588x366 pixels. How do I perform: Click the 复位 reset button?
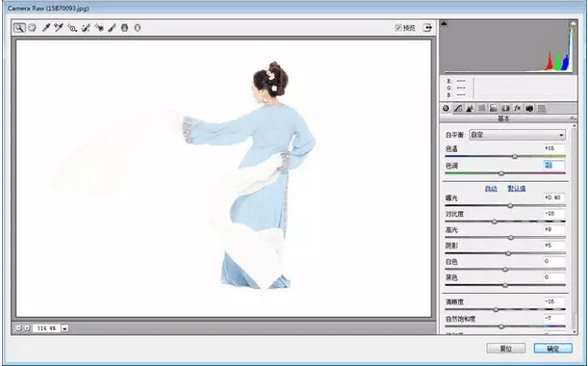pos(506,349)
